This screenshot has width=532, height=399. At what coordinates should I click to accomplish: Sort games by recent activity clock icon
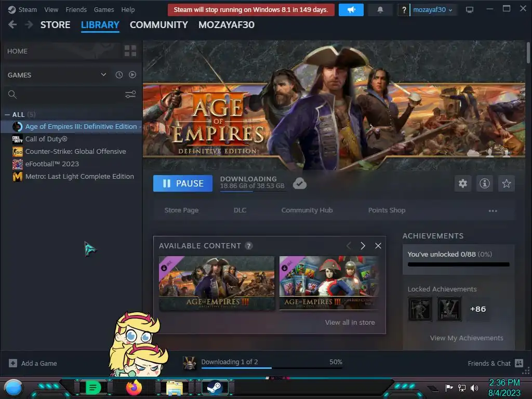pos(119,75)
